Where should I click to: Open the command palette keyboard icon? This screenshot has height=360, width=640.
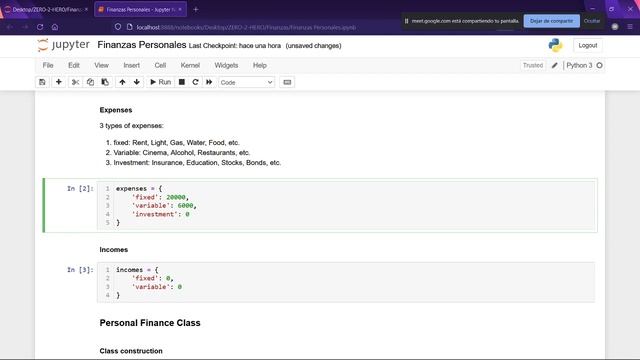[287, 82]
